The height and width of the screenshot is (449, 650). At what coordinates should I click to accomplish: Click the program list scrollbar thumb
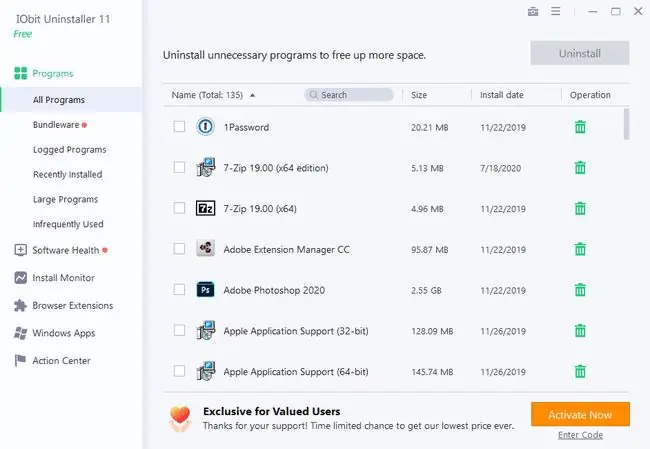click(626, 124)
